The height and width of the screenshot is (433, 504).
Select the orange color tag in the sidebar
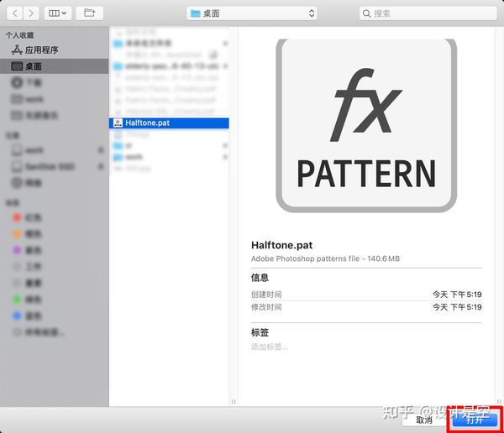coord(17,234)
